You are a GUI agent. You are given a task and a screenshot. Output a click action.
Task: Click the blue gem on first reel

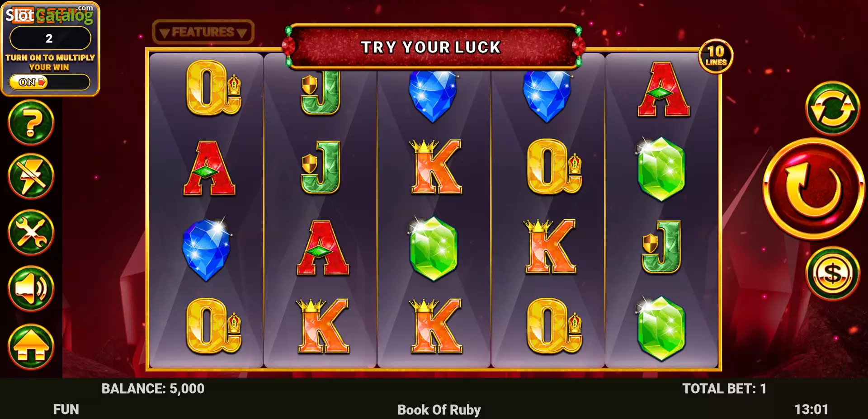207,250
